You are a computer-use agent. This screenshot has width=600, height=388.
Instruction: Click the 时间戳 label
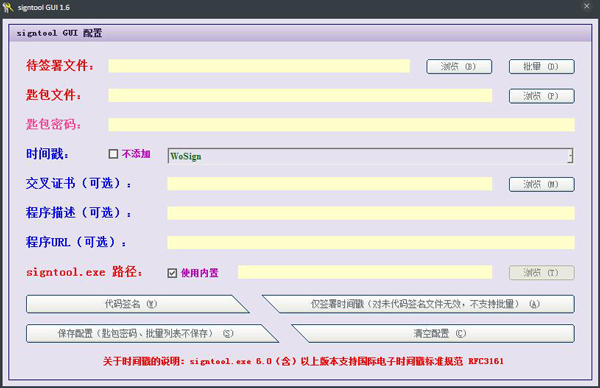47,154
